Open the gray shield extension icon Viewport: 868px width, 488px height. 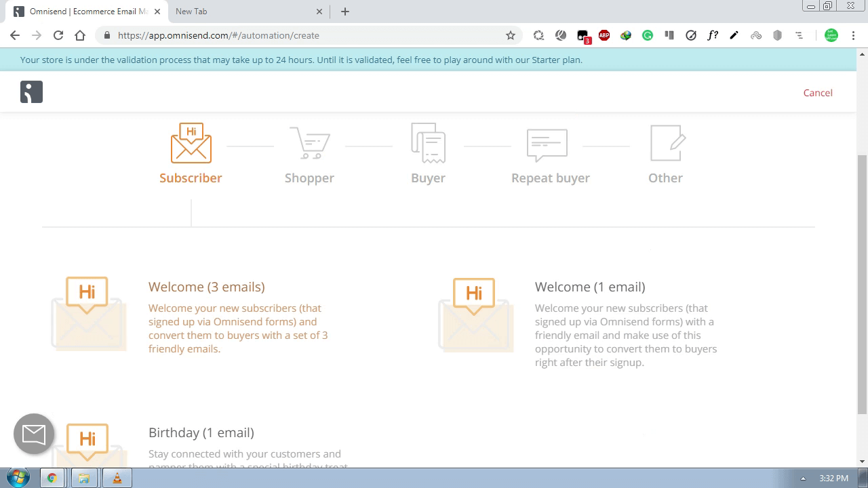(x=778, y=35)
